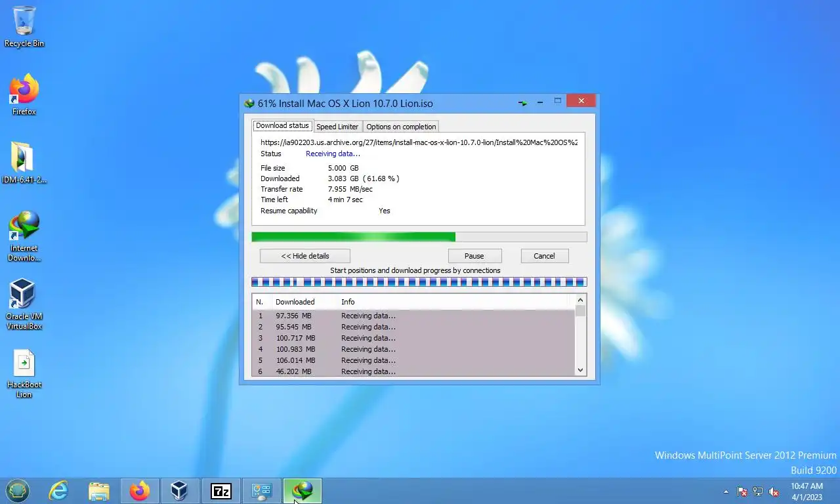840x504 pixels.
Task: Switch to Firefox in the taskbar
Action: point(139,490)
